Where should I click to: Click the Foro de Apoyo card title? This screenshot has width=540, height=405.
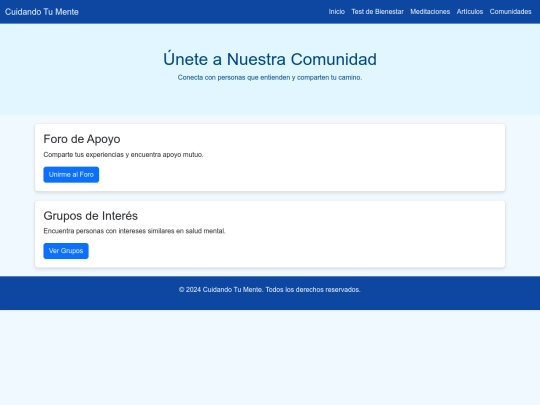(82, 139)
